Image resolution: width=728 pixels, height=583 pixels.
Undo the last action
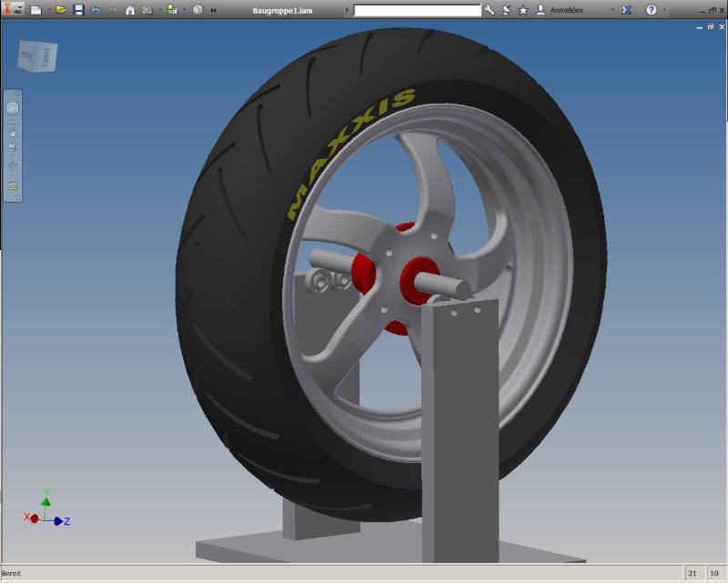pyautogui.click(x=96, y=10)
